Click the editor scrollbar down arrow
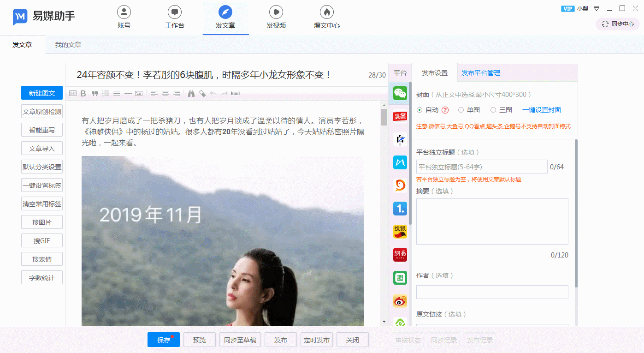This screenshot has width=644, height=353. tap(384, 321)
